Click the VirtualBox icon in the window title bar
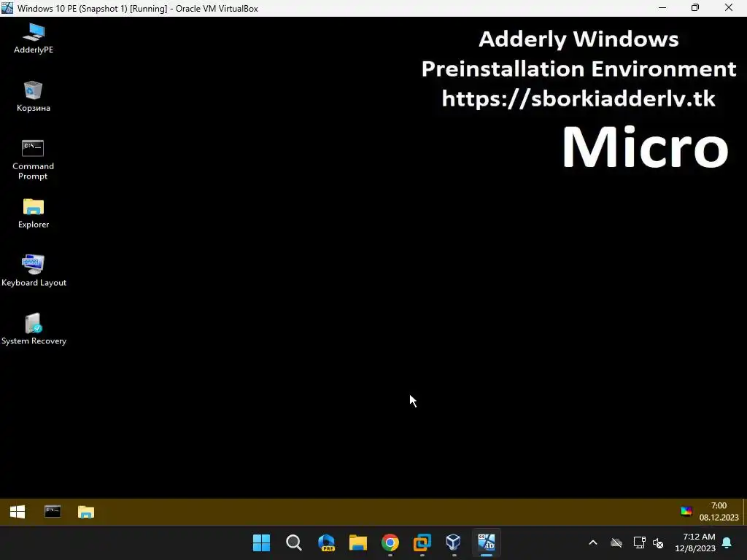This screenshot has width=747, height=560. tap(7, 7)
